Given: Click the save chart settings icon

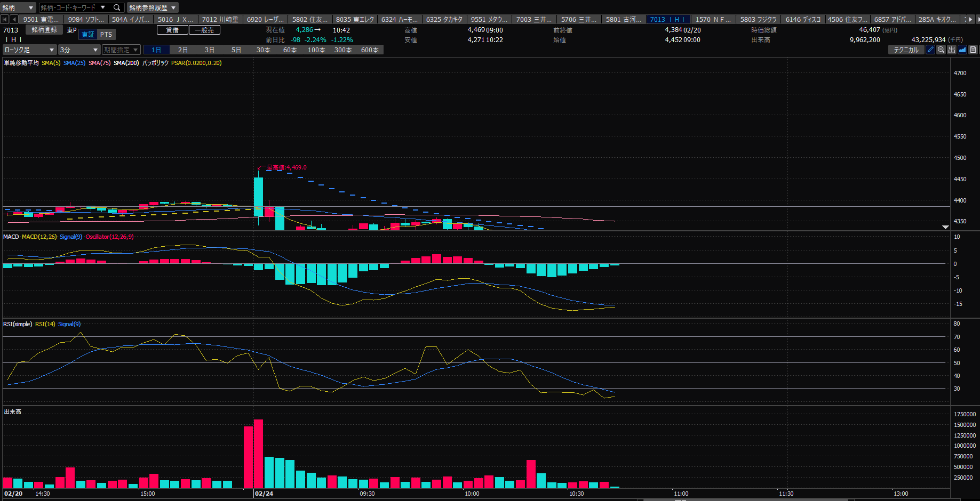Looking at the screenshot, I should (x=973, y=50).
